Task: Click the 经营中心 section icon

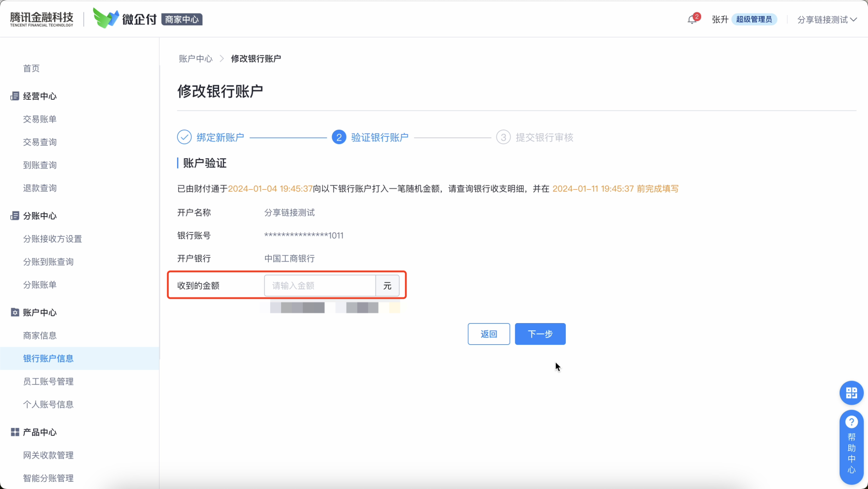Action: (x=15, y=96)
